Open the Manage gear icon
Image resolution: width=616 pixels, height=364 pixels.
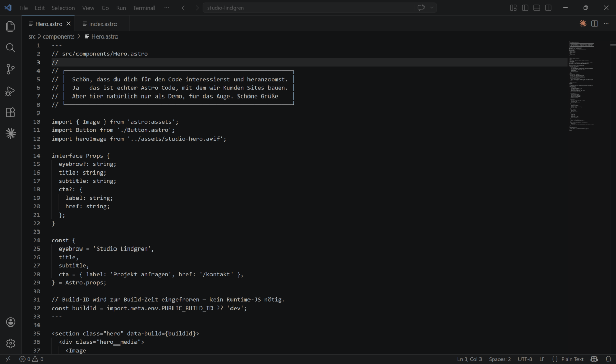click(10, 343)
